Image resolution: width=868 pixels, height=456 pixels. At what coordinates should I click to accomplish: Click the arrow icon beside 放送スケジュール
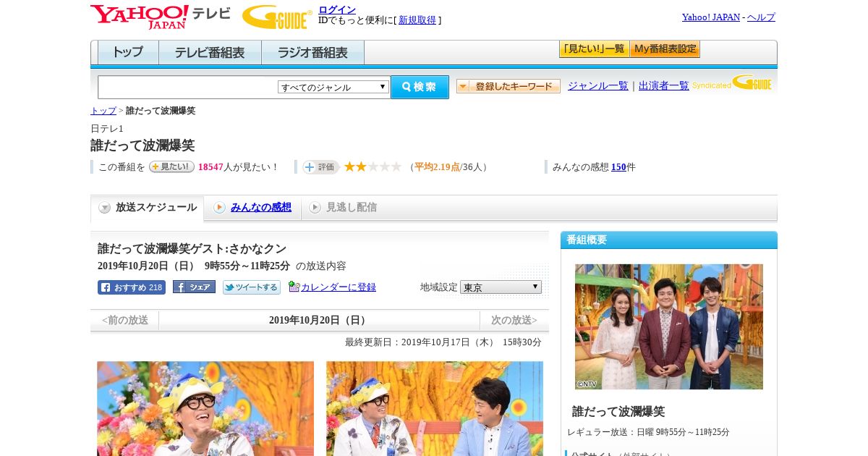[x=105, y=208]
